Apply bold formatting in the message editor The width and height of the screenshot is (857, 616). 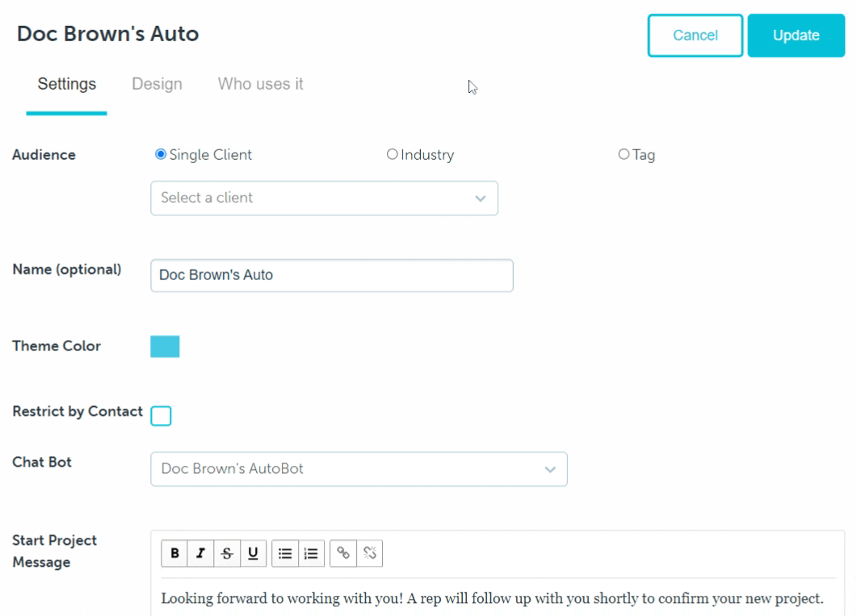click(174, 553)
